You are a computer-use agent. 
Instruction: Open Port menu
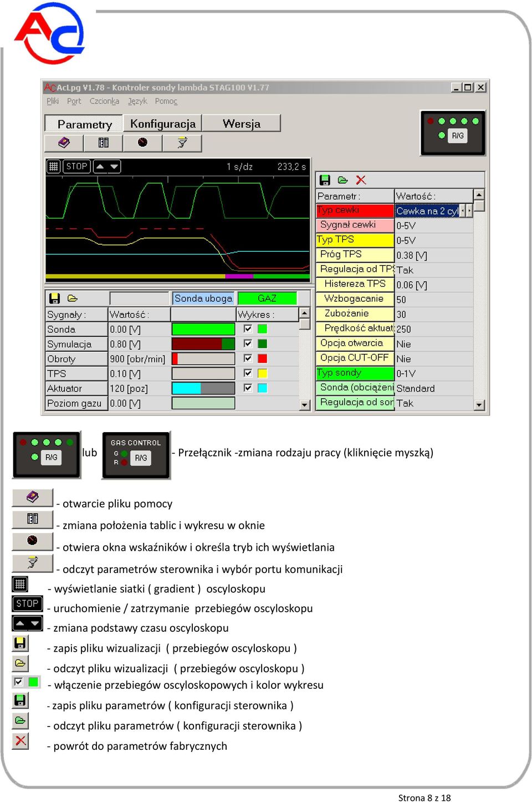[74, 101]
